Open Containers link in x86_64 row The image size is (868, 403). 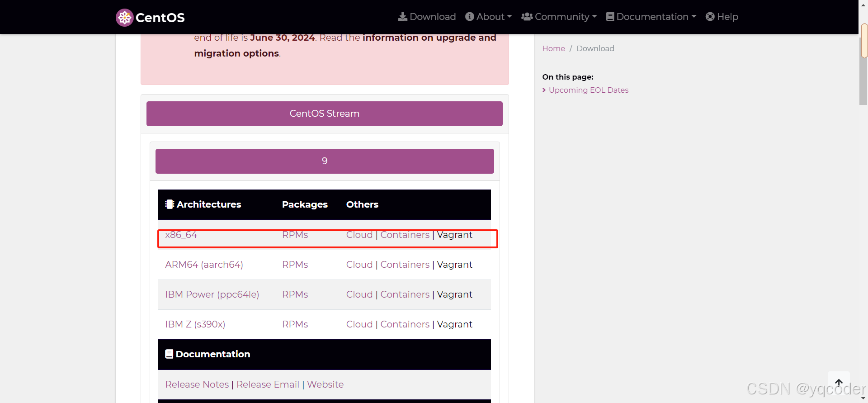click(405, 235)
